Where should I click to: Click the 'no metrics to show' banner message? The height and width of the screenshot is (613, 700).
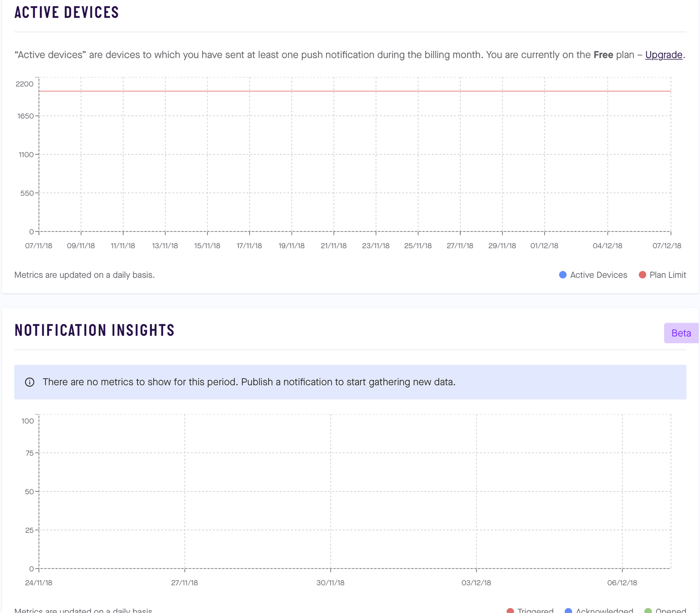tap(249, 382)
